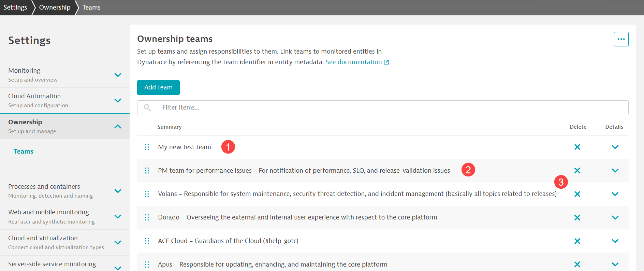Screen dimensions: 644x271
Task: Delete the 'My new test team' row
Action: coord(577,147)
